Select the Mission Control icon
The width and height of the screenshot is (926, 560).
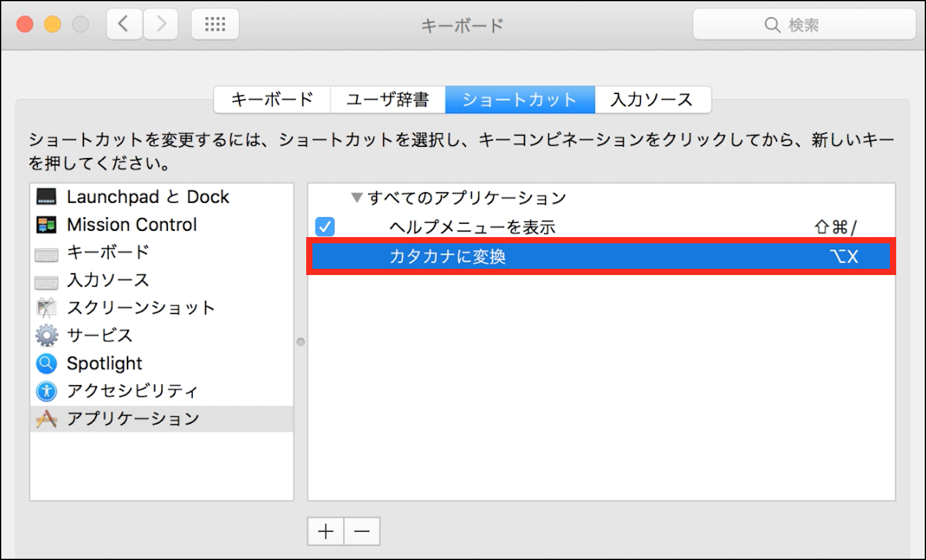point(47,225)
